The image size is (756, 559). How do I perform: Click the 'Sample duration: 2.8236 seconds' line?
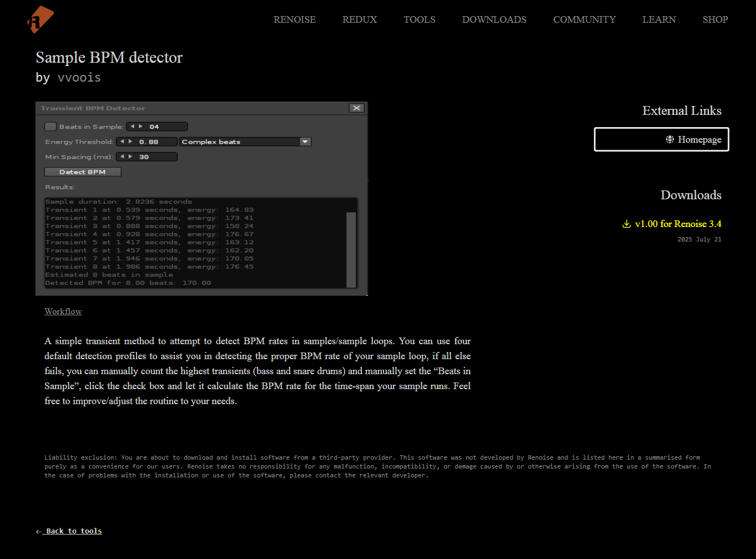point(119,202)
